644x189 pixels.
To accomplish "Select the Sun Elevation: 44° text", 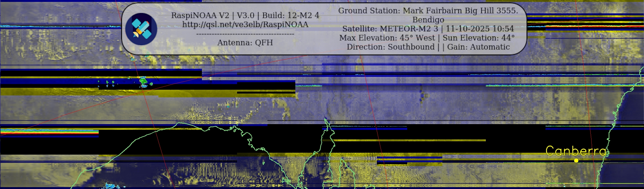I will point(478,38).
